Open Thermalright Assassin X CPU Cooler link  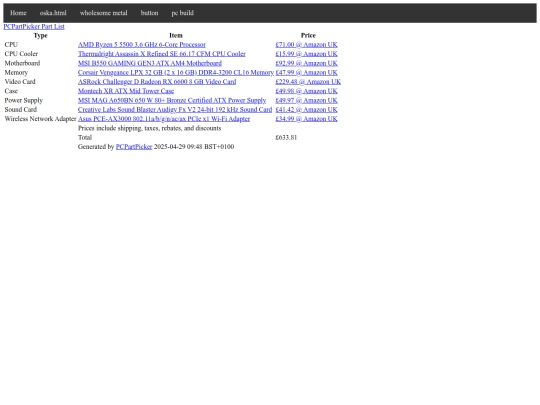pos(162,54)
